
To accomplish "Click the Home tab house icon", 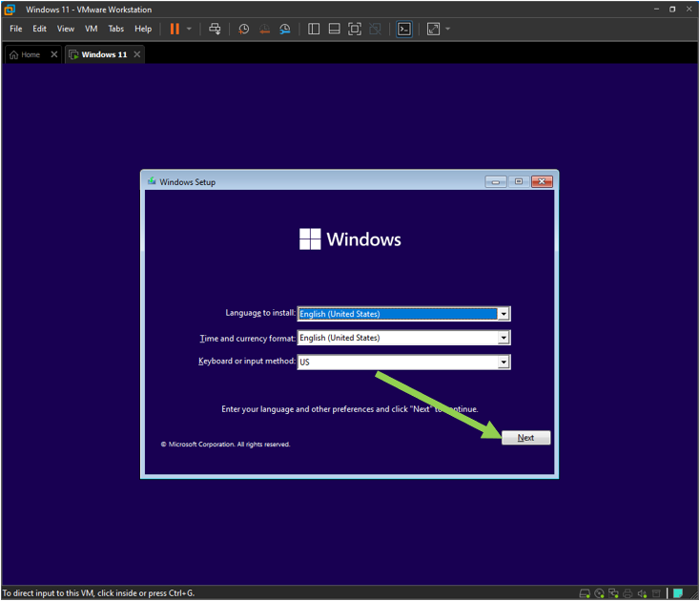I will (14, 54).
